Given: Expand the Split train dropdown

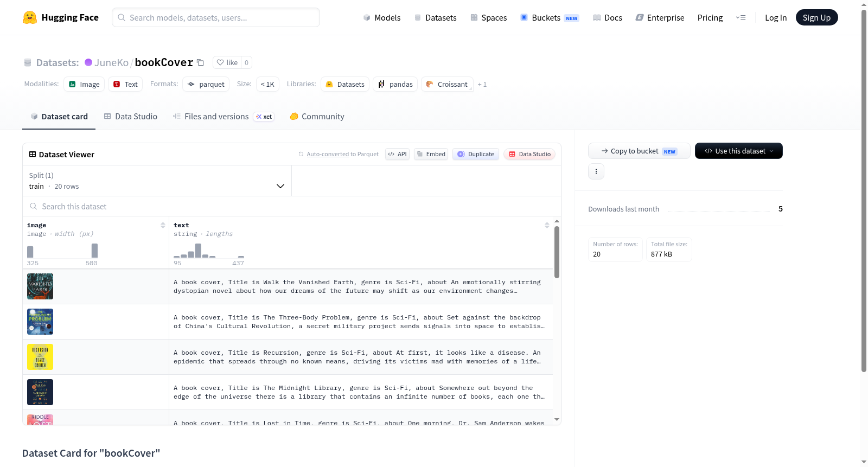Looking at the screenshot, I should (157, 181).
